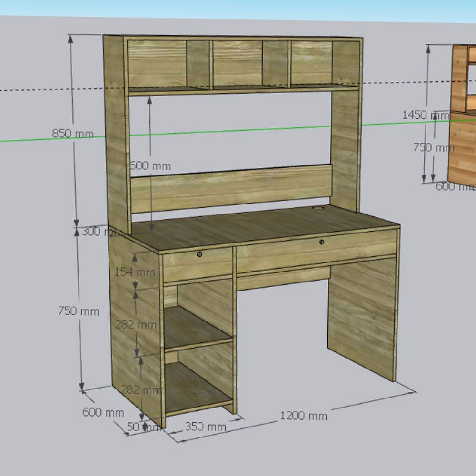Click the right drawer keyhole lock
The width and height of the screenshot is (476, 476).
[x=322, y=242]
